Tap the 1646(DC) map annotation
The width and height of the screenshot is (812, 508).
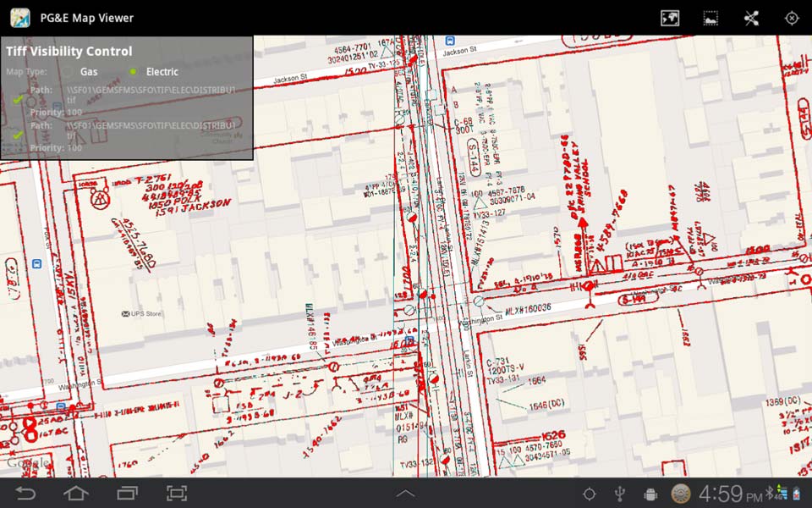click(x=546, y=405)
